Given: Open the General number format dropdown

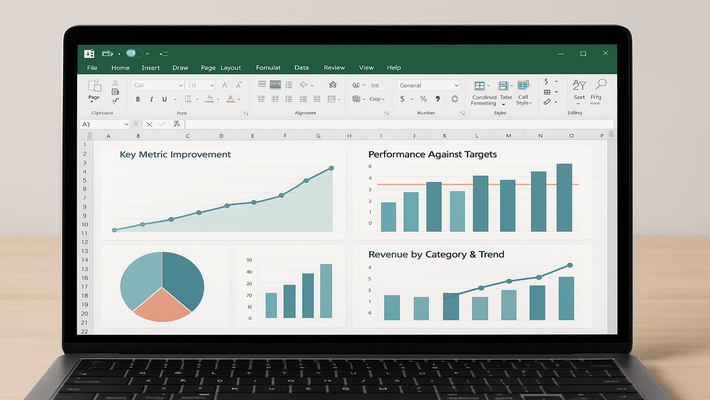Looking at the screenshot, I should click(x=428, y=85).
